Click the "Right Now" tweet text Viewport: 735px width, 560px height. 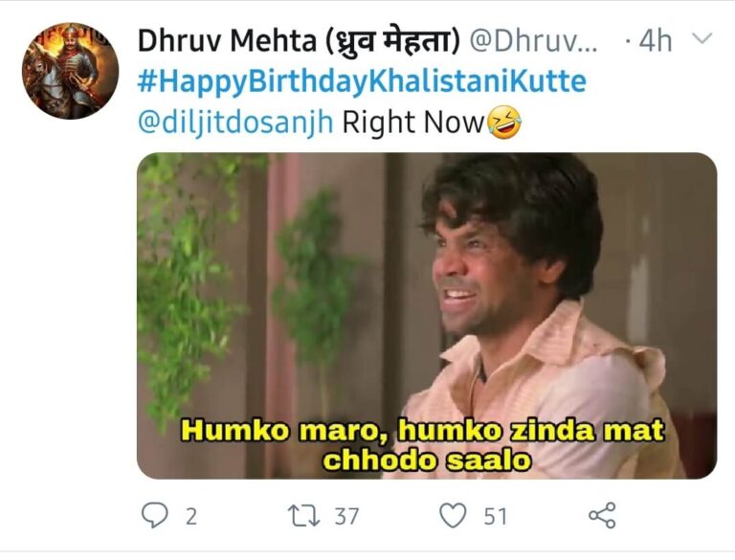413,123
